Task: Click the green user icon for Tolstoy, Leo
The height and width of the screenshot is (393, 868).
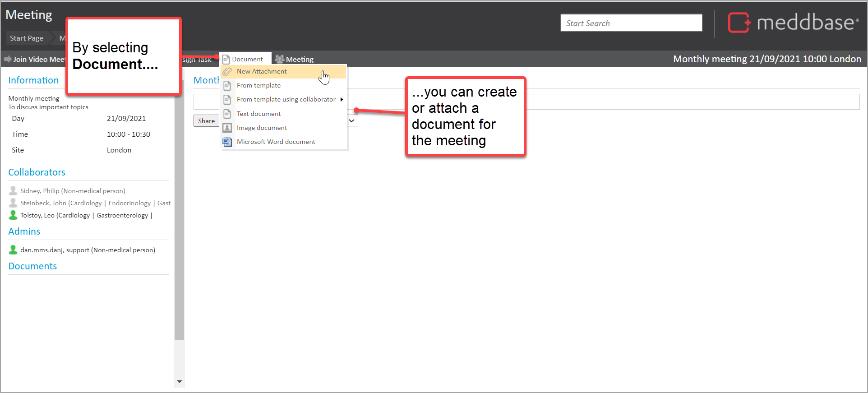Action: click(13, 215)
